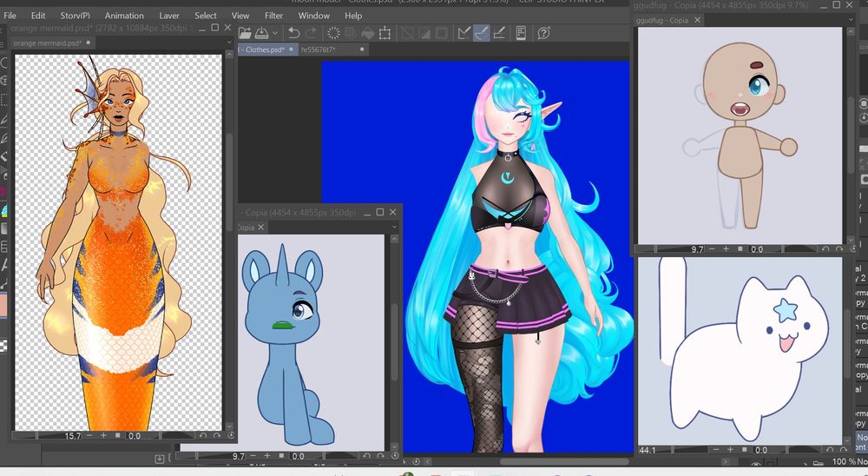The width and height of the screenshot is (868, 476).
Task: Toggle the highlighted Snap to special ruler icon
Action: pos(482,33)
